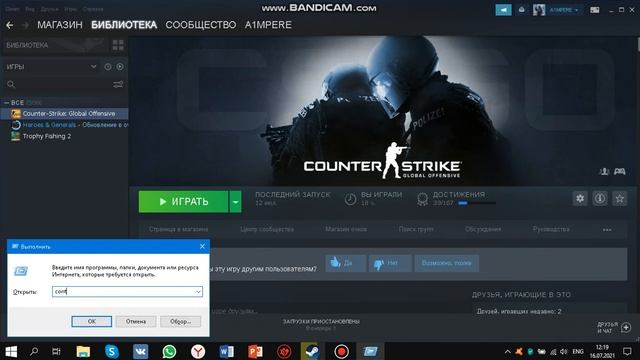Sort library by recent activity clock icon
Screen dimensions: 640x360
[108, 67]
